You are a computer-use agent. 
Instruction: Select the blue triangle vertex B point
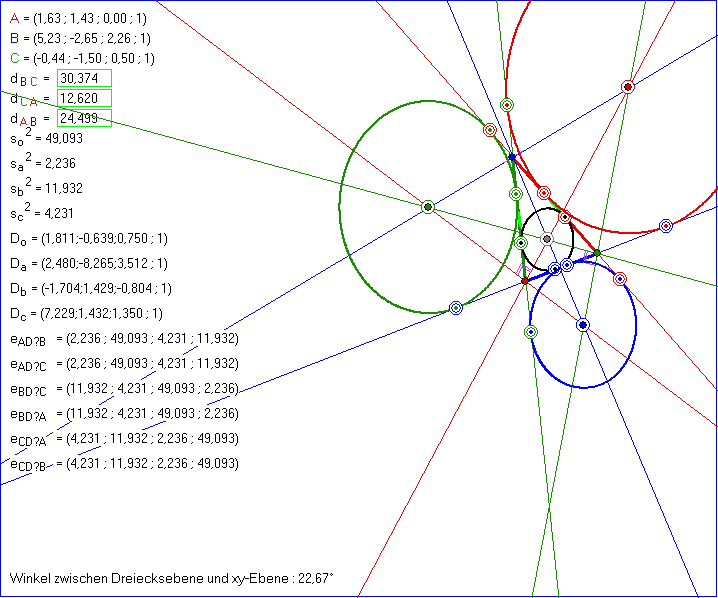pyautogui.click(x=512, y=157)
